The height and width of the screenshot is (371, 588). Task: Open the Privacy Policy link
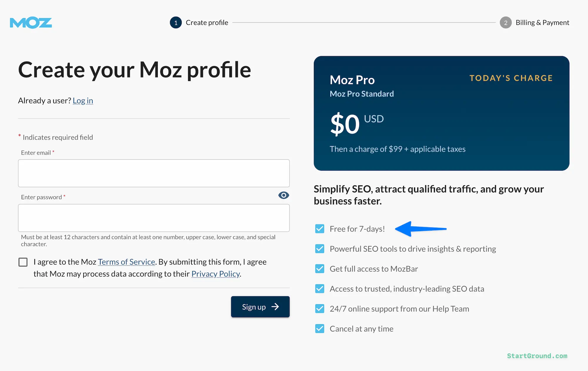pos(216,274)
